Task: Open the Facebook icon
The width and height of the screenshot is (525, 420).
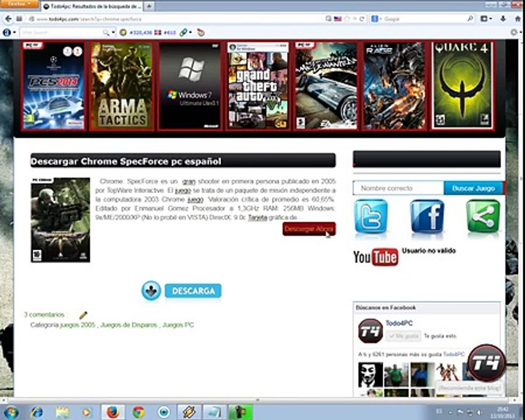Action: coord(427,216)
